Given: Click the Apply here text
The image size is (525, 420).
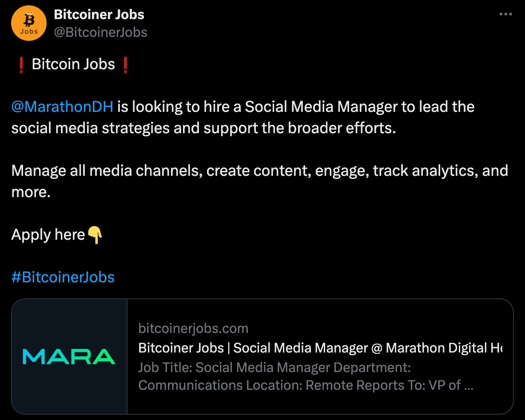Looking at the screenshot, I should pos(48,234).
